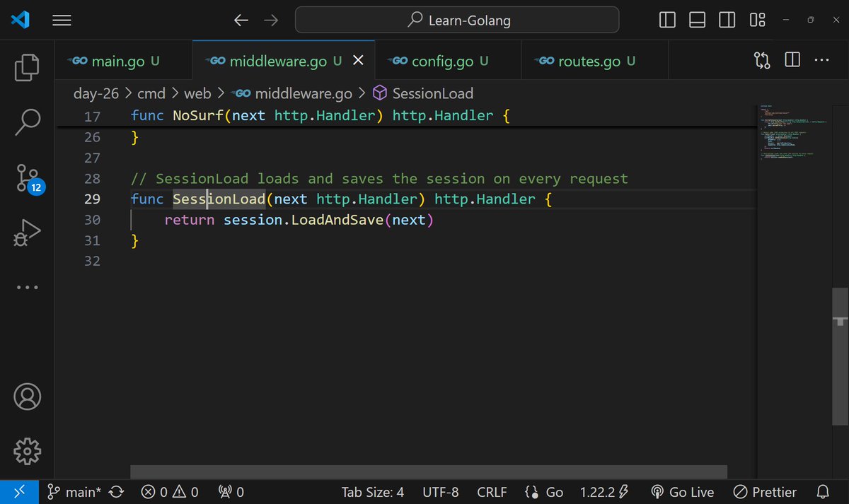Start the Go Live server
This screenshot has height=504, width=849.
click(x=682, y=492)
